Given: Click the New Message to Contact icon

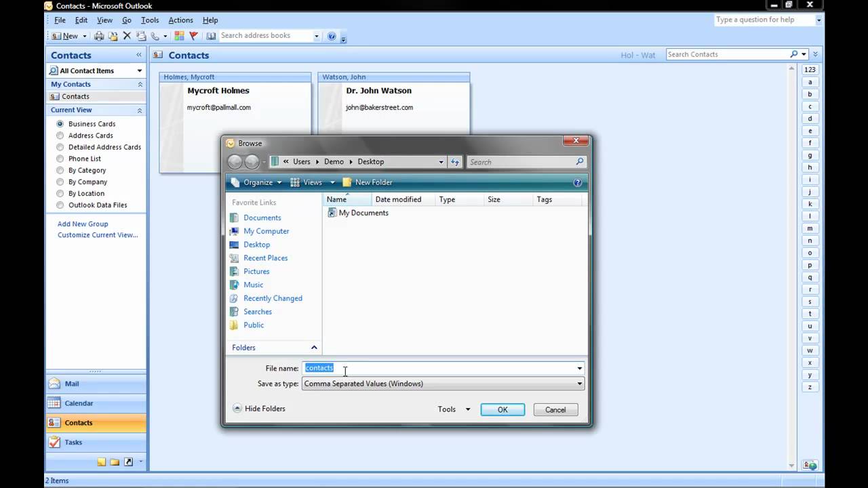Looking at the screenshot, I should point(141,36).
